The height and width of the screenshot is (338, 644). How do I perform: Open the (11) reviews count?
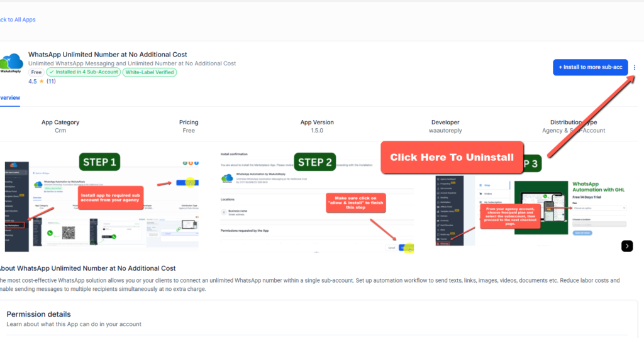pos(51,81)
